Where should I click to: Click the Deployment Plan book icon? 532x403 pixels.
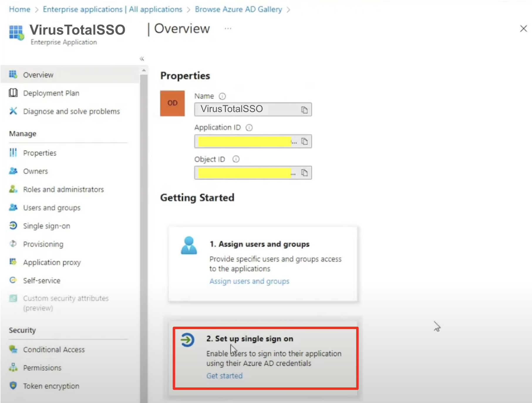click(13, 93)
